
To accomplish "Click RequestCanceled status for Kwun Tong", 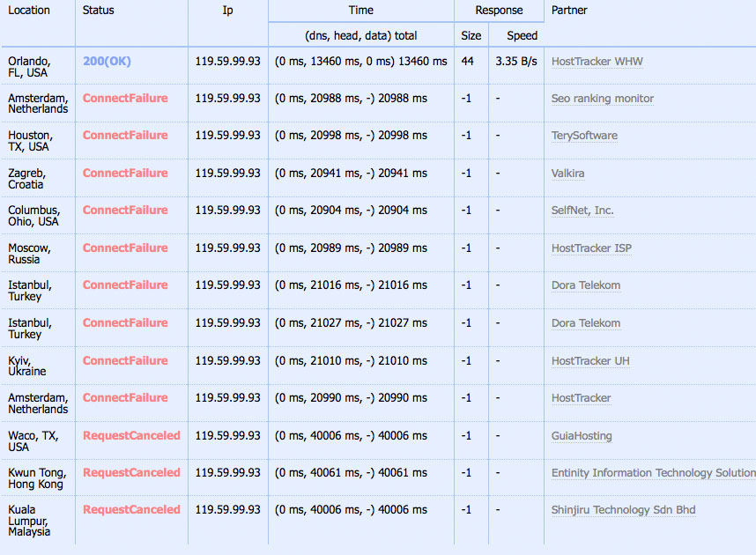I will point(131,473).
